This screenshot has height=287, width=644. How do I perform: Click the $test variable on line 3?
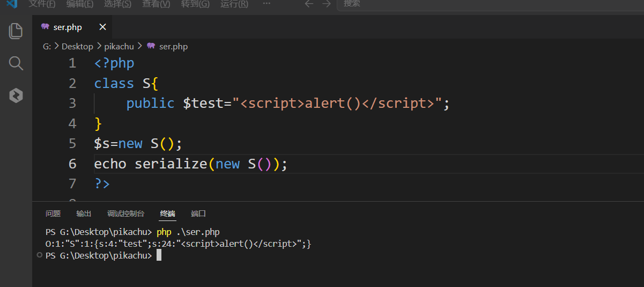pyautogui.click(x=203, y=103)
